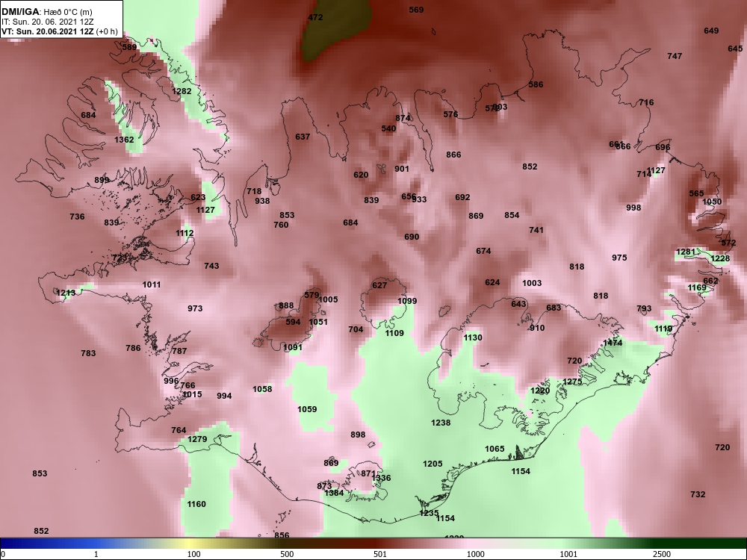Click the 1205 map value
The height and width of the screenshot is (560, 747).
pyautogui.click(x=433, y=464)
